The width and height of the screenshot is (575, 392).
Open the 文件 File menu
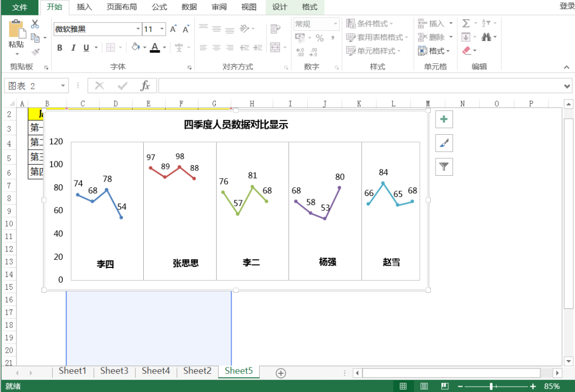pos(20,7)
